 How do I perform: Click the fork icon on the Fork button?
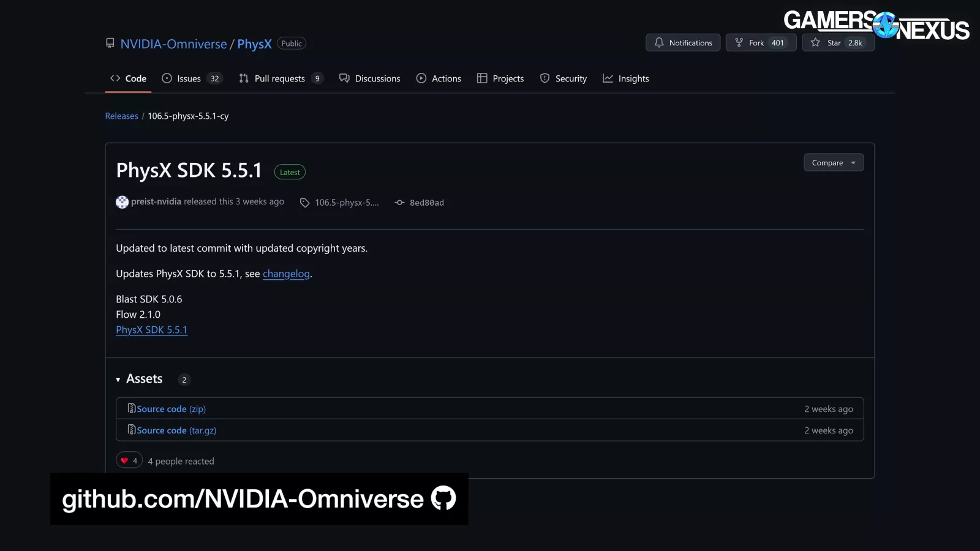point(738,42)
